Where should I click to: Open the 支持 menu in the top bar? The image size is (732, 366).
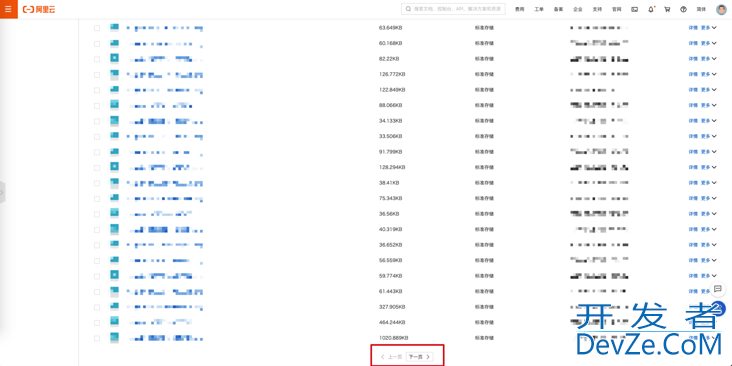598,9
